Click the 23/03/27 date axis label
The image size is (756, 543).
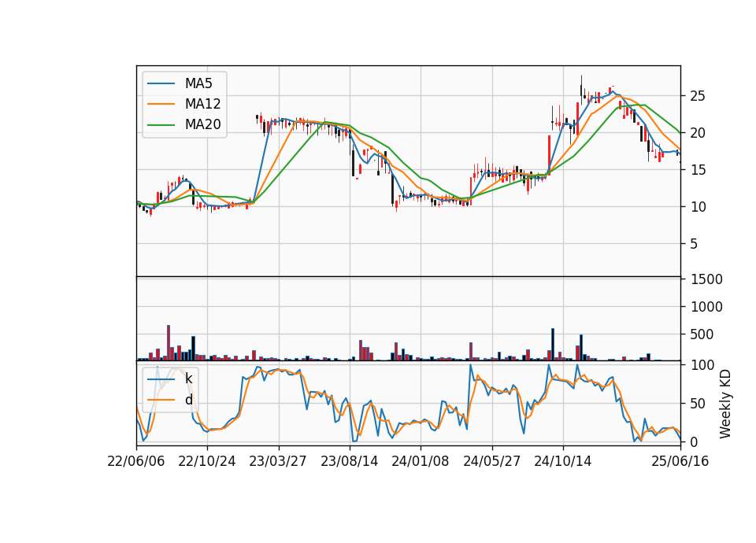coord(278,461)
